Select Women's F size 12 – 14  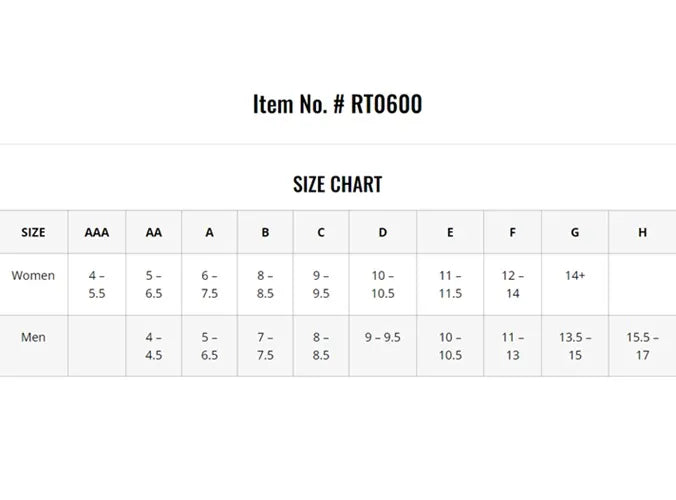pyautogui.click(x=513, y=285)
